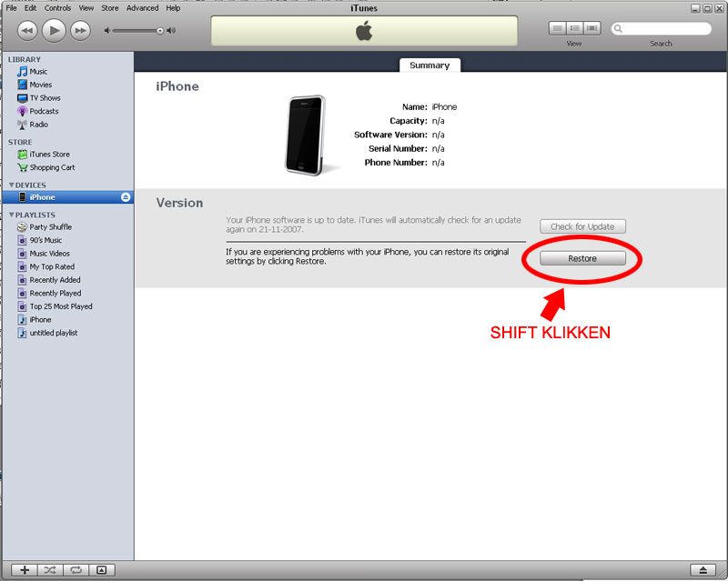This screenshot has width=728, height=581.
Task: Open the Help menu
Action: point(173,8)
